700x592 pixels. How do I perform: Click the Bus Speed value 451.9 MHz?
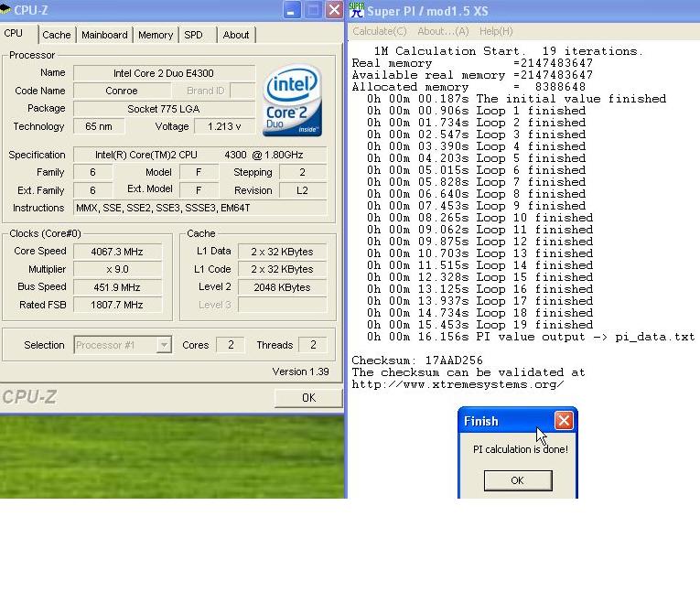(x=117, y=287)
